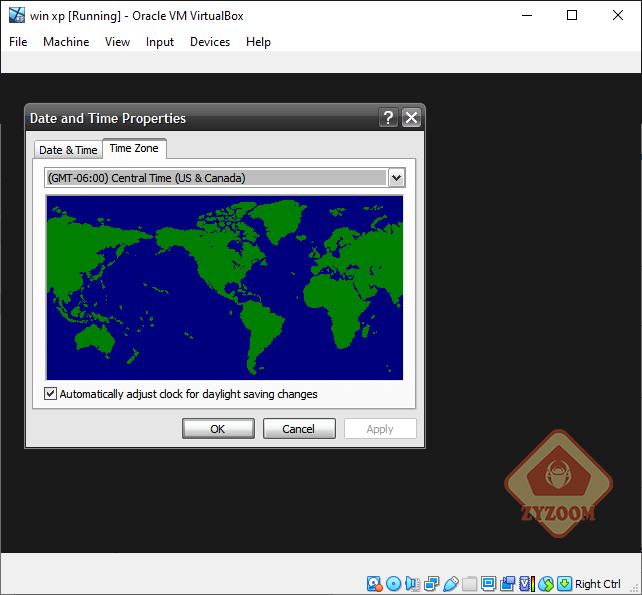This screenshot has height=595, width=642.
Task: Click the mouse integration indicator icon
Action: coord(546,584)
